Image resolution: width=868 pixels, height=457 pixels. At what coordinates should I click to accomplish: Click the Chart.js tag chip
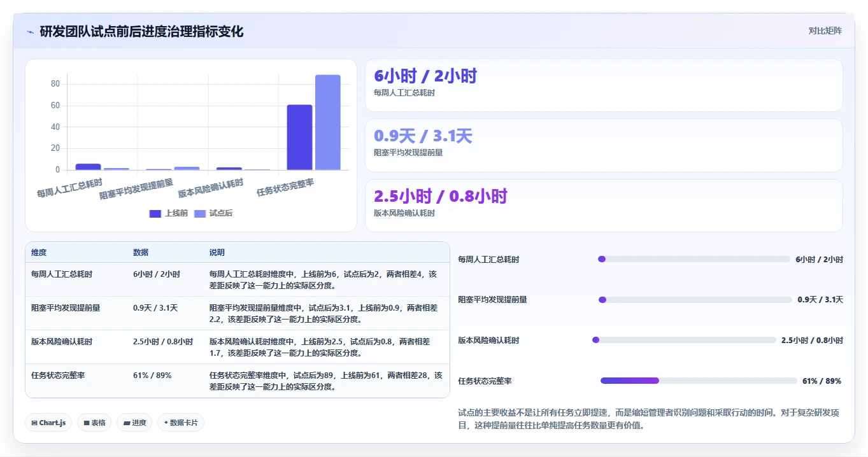(48, 423)
